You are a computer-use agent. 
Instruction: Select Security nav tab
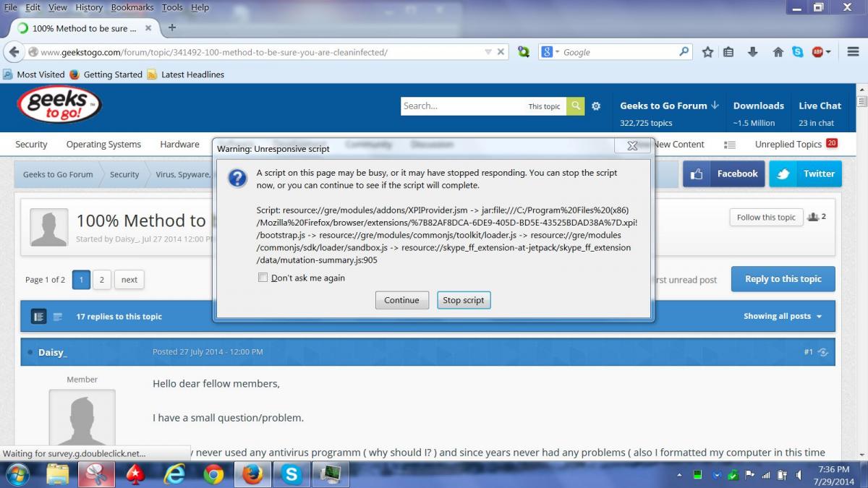[x=31, y=144]
